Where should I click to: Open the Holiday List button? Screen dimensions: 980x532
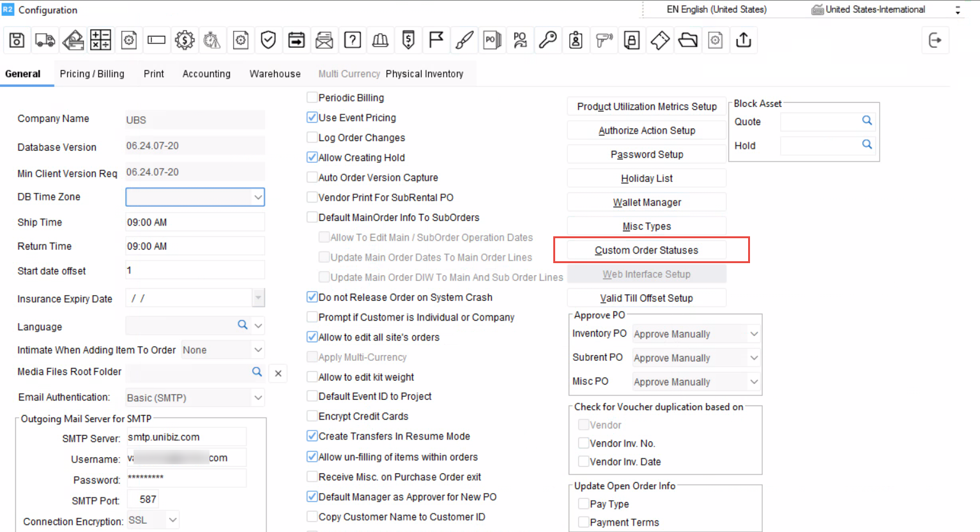647,179
